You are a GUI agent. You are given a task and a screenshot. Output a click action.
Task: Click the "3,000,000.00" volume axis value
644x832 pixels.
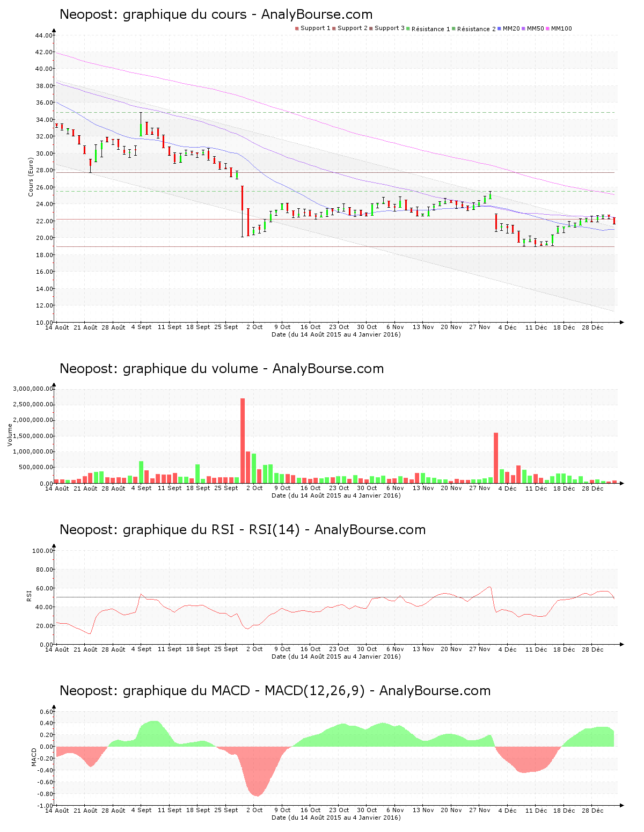[x=33, y=389]
